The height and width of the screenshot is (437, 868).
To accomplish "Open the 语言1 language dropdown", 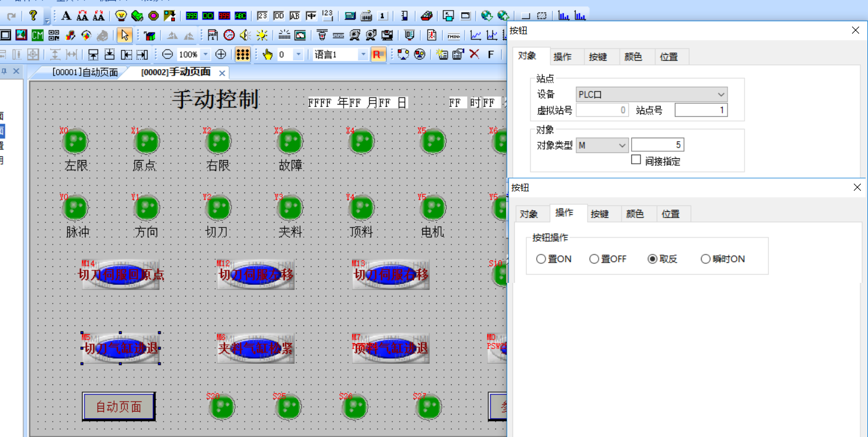I will [363, 54].
